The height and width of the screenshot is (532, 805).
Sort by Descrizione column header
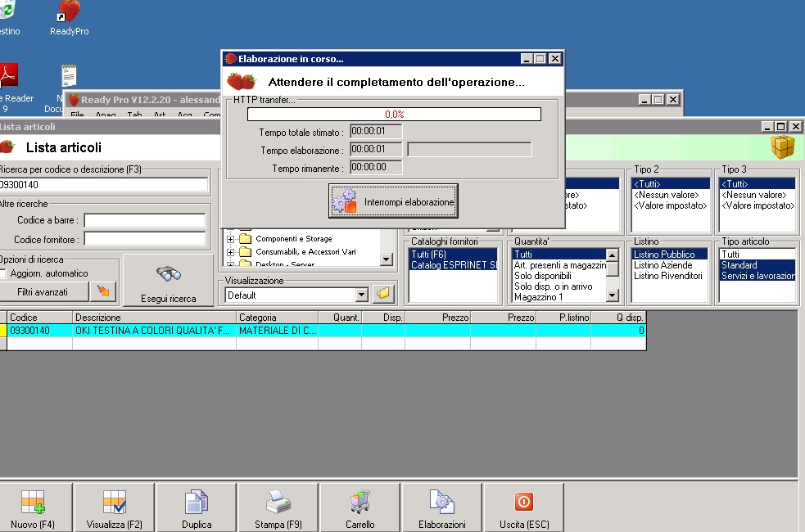[154, 318]
